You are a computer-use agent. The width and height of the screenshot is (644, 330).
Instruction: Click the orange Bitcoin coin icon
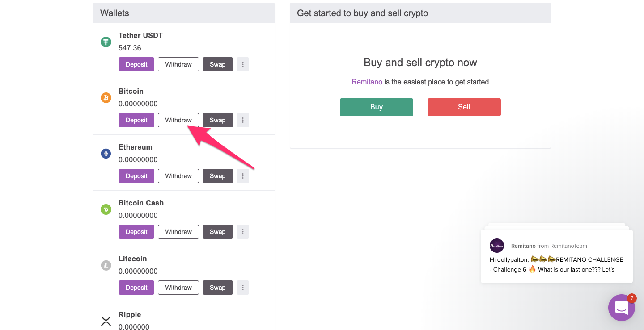tap(106, 98)
